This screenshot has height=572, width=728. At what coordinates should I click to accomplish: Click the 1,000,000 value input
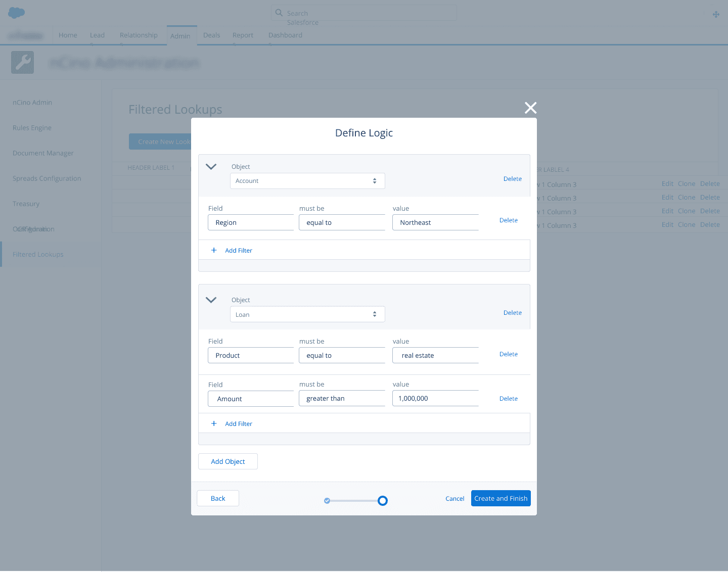[435, 398]
